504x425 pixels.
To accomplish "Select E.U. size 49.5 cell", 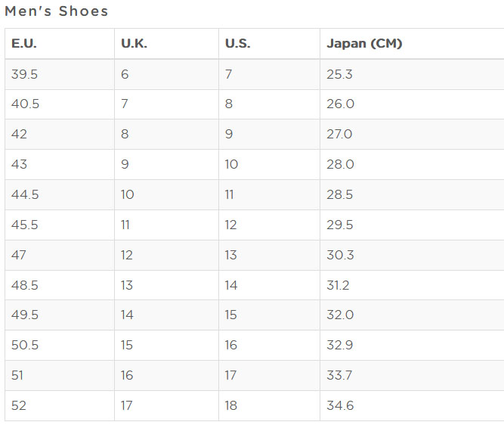I will tap(25, 315).
